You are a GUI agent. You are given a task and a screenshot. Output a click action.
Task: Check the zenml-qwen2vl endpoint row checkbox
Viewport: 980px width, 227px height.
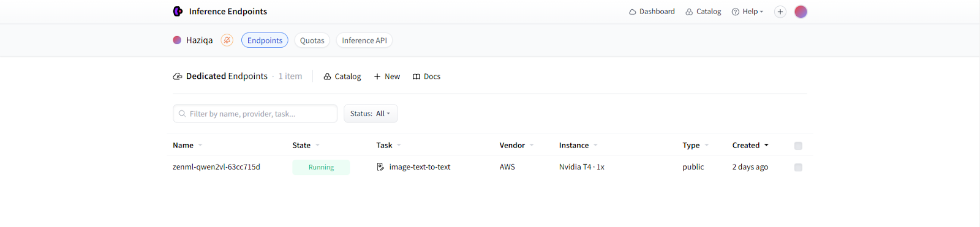[x=798, y=167]
